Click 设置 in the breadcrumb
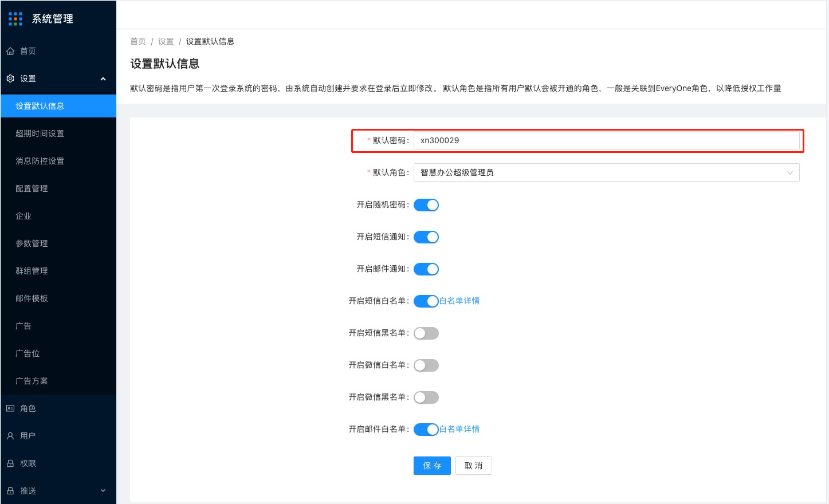Screen dimensions: 829x504 click(x=166, y=41)
